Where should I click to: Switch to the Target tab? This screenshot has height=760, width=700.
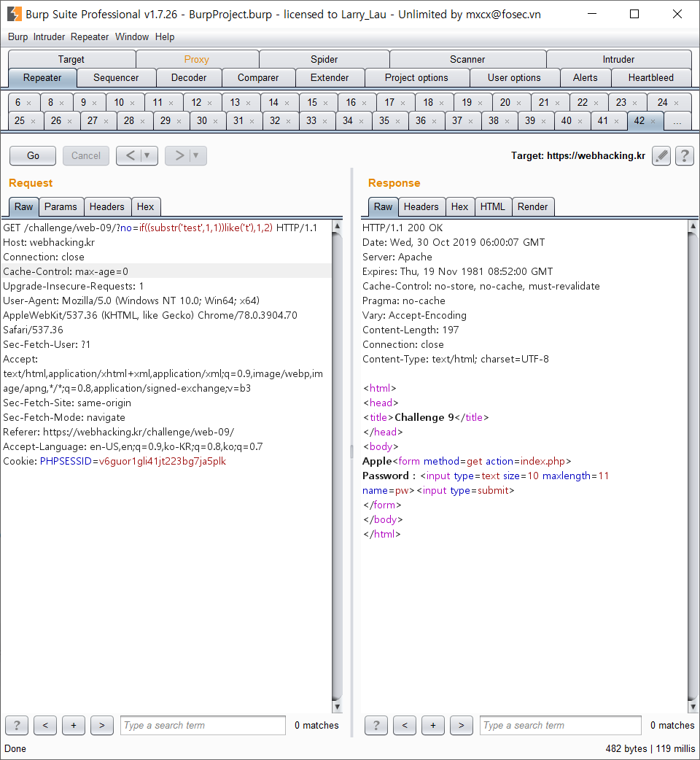click(x=71, y=59)
